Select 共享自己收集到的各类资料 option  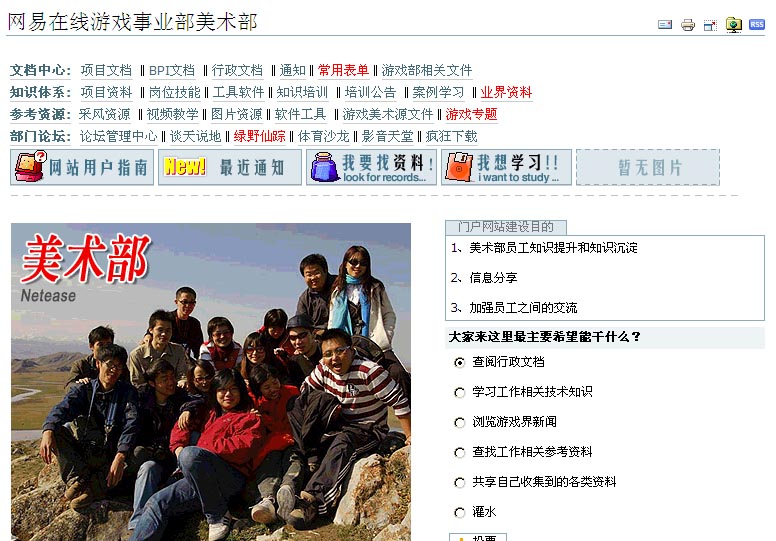(459, 483)
